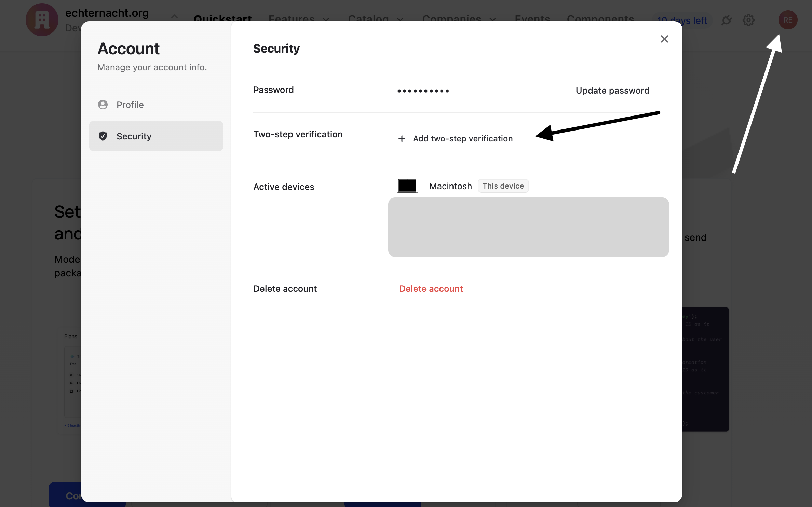Click Update password
The width and height of the screenshot is (812, 507).
[612, 90]
